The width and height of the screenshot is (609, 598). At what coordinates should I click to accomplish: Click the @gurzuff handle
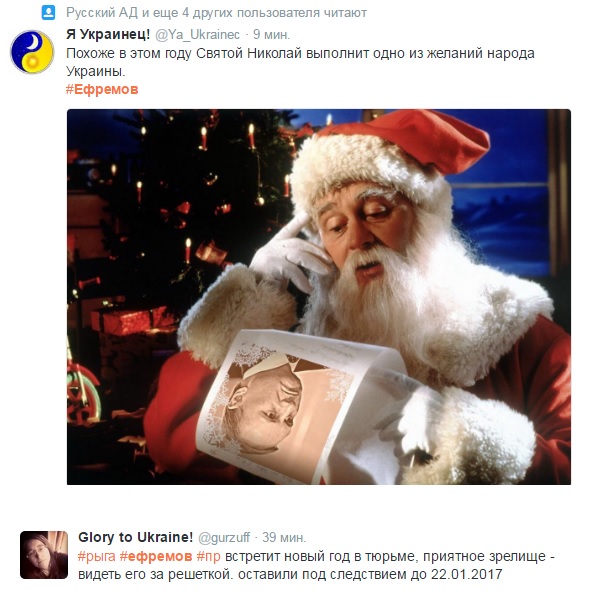coord(224,538)
